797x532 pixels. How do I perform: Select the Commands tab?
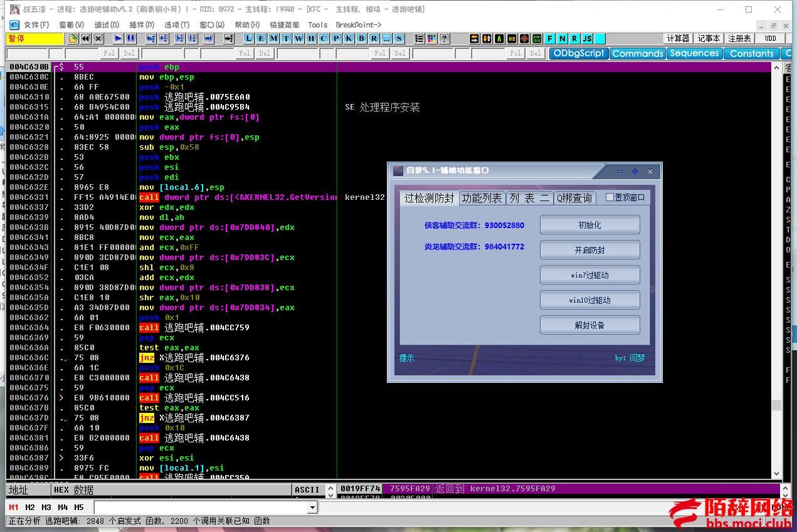[638, 53]
